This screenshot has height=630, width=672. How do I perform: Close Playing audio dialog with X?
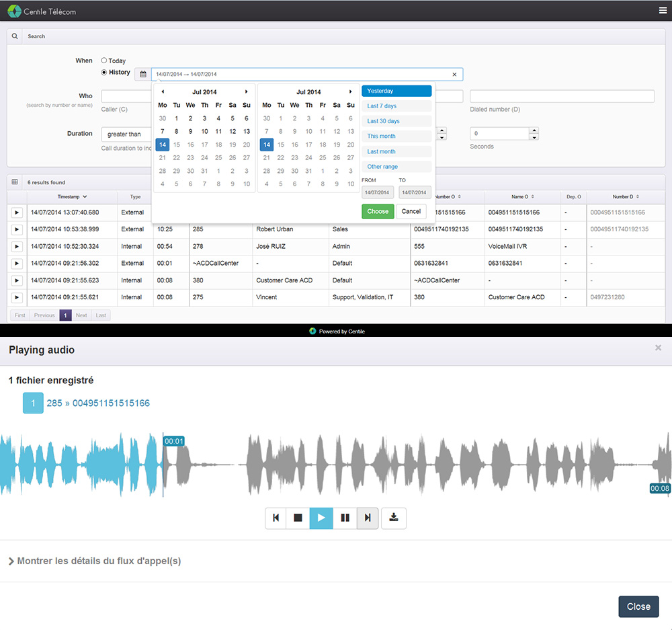pos(659,348)
